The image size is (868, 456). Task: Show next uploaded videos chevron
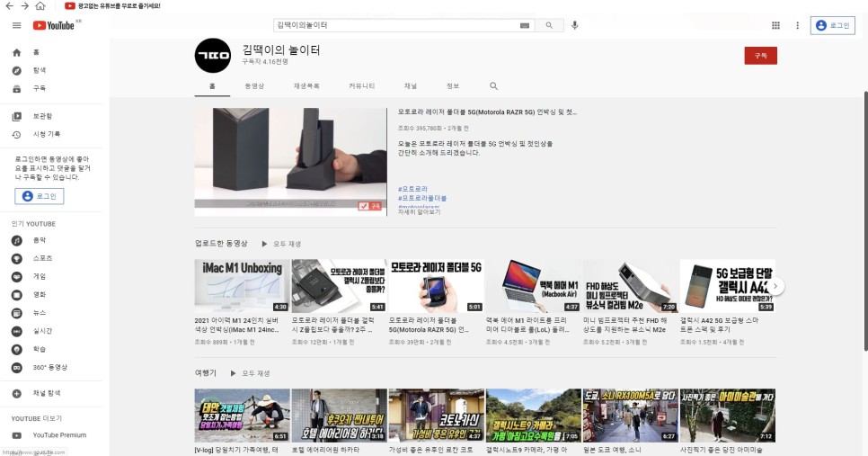(775, 286)
